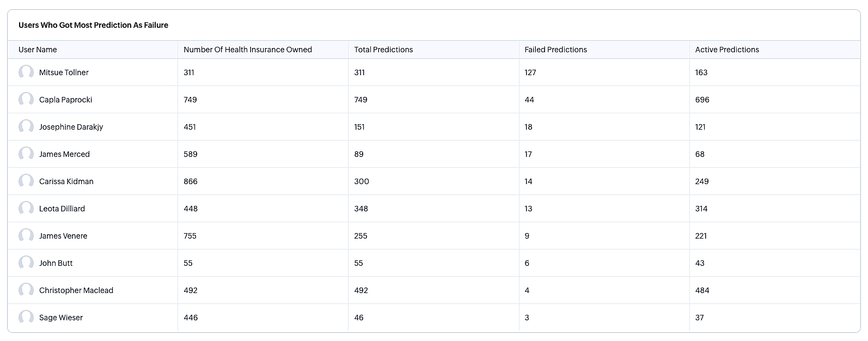
Task: Click Sage Wieser's avatar icon
Action: 26,318
